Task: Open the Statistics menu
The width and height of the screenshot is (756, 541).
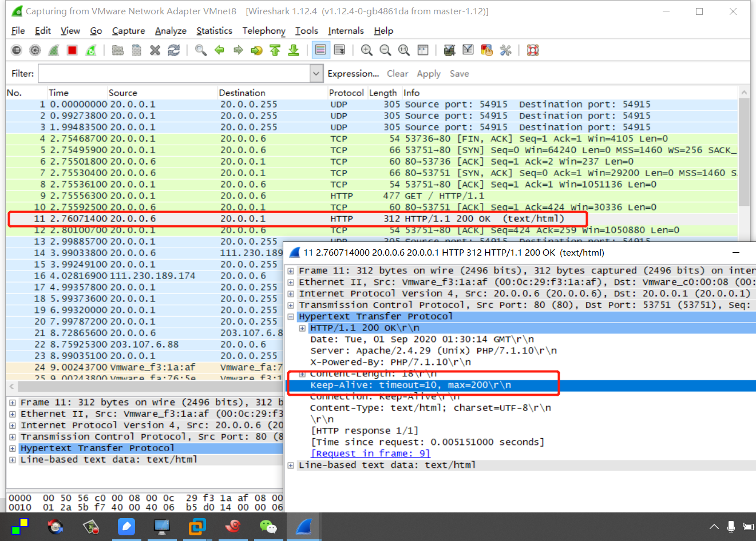Action: point(214,31)
